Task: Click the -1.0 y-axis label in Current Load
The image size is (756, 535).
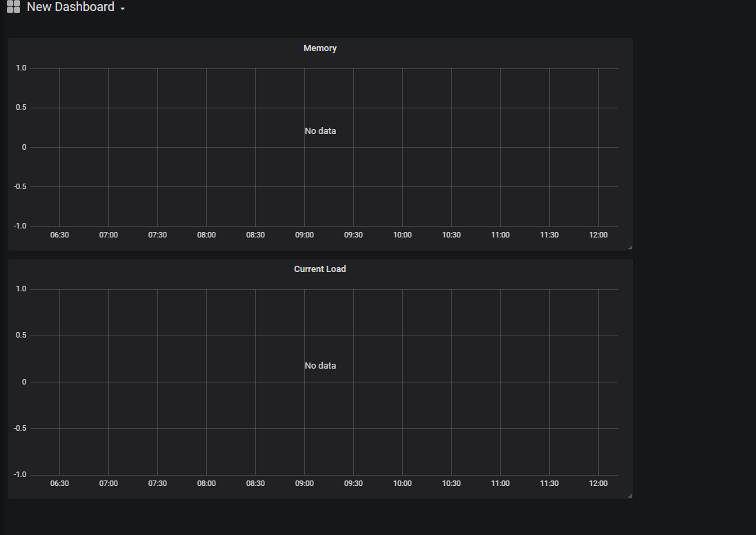Action: [x=20, y=475]
